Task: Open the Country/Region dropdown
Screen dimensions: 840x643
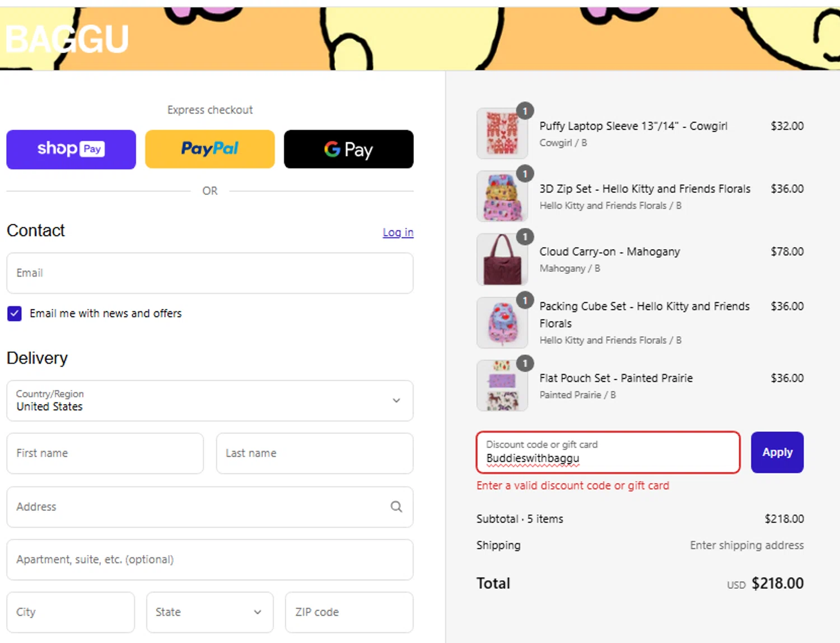Action: point(210,401)
